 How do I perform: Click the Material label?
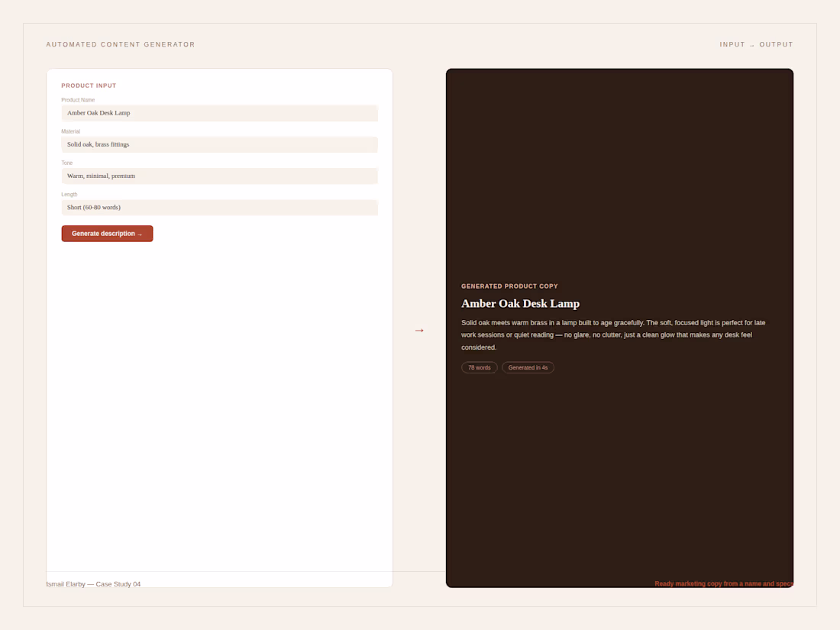(x=71, y=131)
